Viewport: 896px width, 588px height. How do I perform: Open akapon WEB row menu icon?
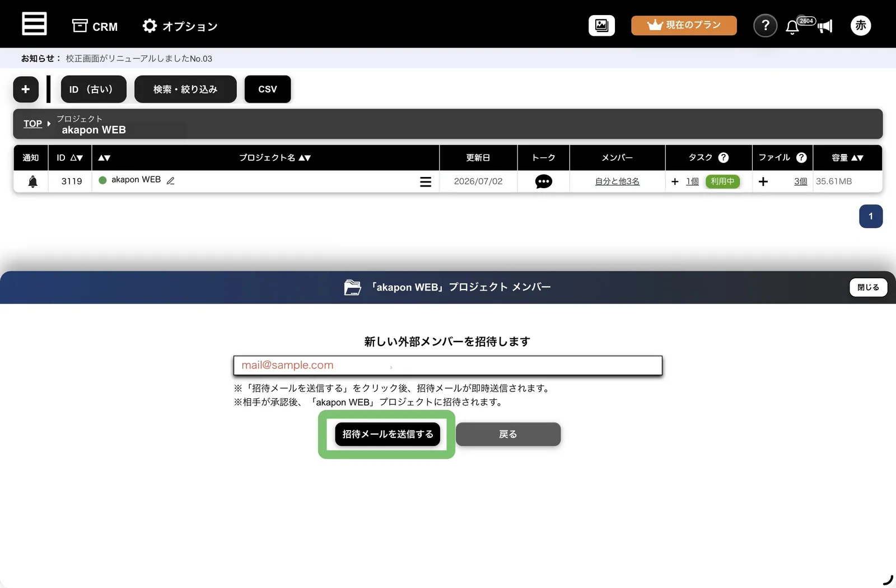pyautogui.click(x=426, y=181)
